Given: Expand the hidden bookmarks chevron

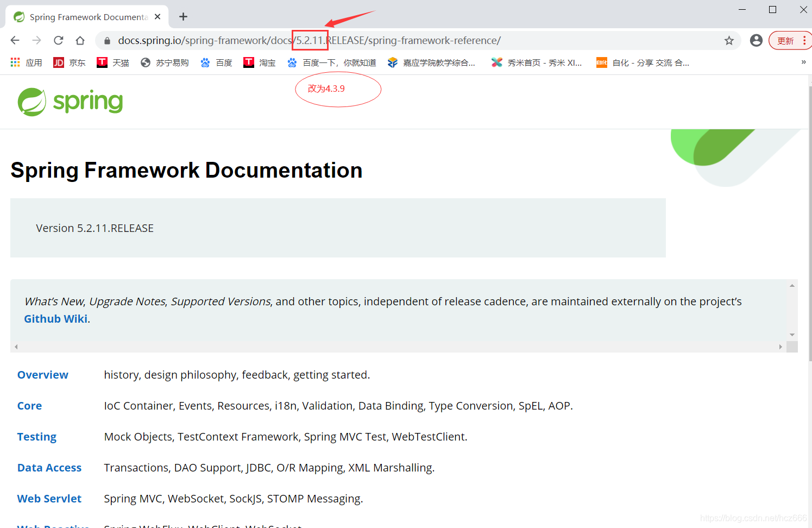Looking at the screenshot, I should coord(803,62).
